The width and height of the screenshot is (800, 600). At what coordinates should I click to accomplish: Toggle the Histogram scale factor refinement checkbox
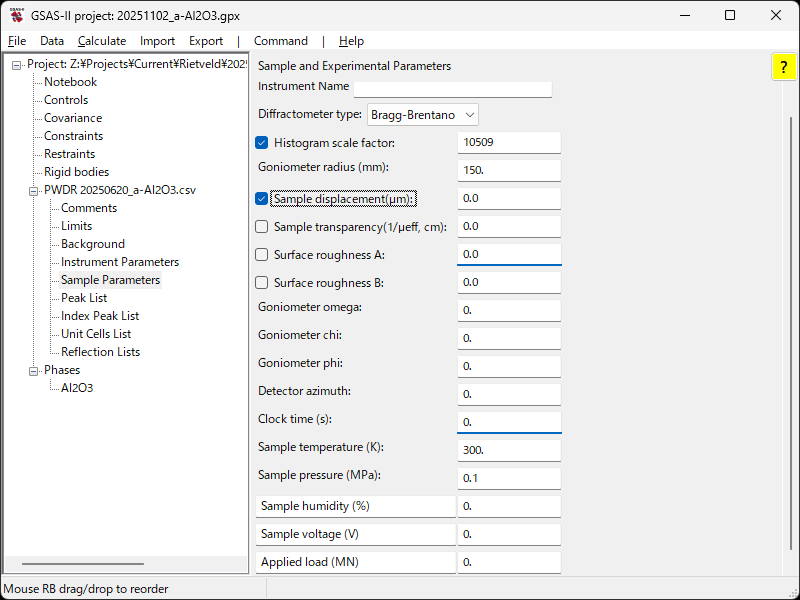point(263,143)
